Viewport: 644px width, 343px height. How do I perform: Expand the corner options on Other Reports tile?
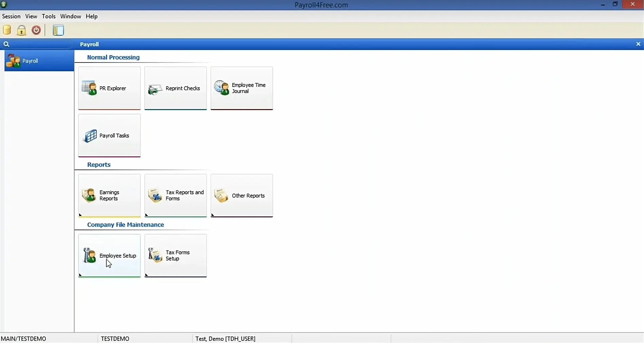(x=213, y=215)
